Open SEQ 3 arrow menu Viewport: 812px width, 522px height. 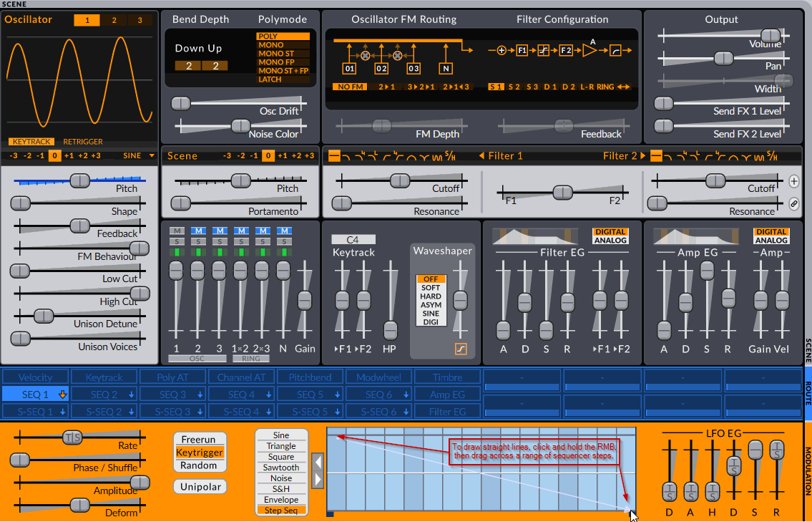point(200,395)
